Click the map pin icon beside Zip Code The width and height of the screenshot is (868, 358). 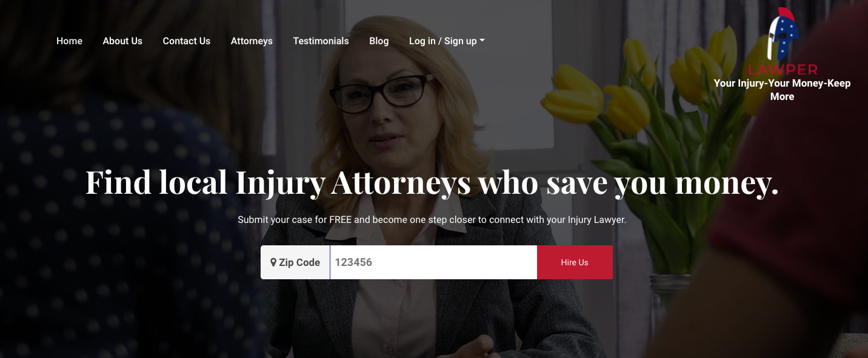coord(273,262)
